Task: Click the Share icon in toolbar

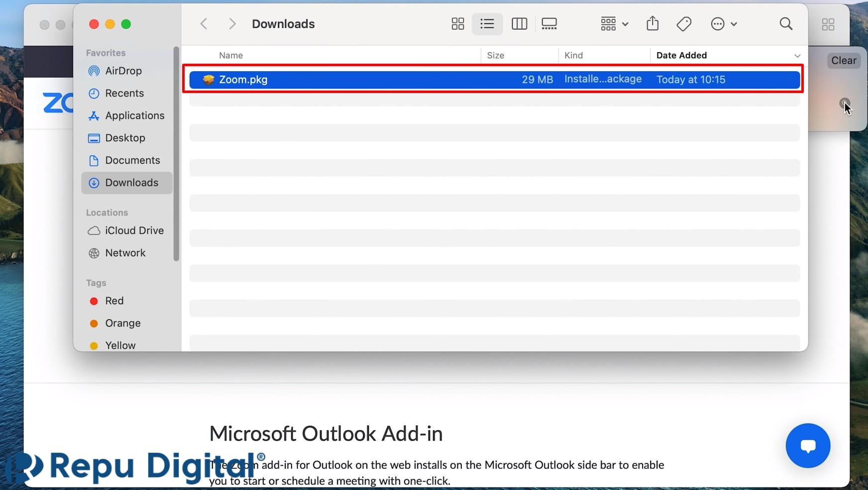Action: click(652, 24)
